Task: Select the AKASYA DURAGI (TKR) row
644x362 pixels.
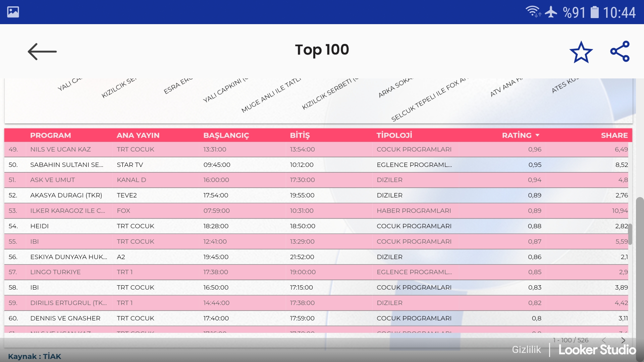Action: [66, 195]
